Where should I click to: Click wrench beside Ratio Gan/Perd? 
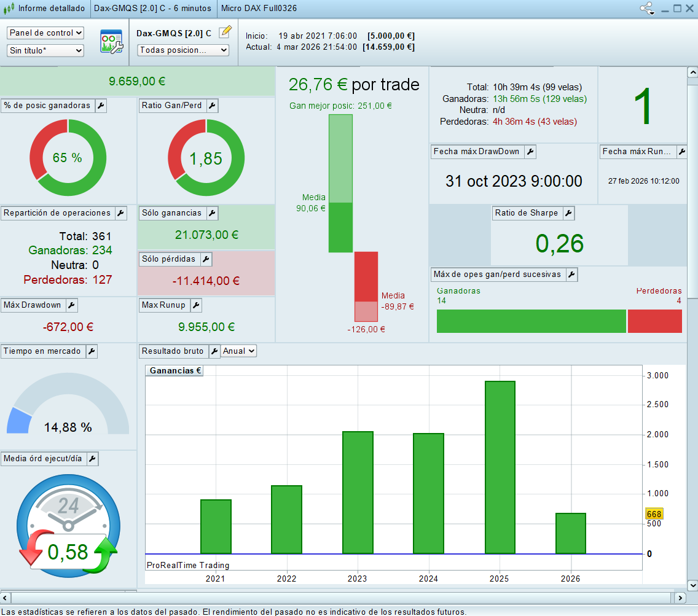tap(211, 106)
